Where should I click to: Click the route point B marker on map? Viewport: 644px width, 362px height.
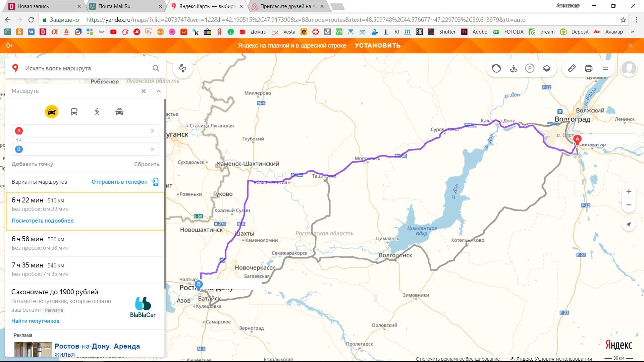click(199, 285)
